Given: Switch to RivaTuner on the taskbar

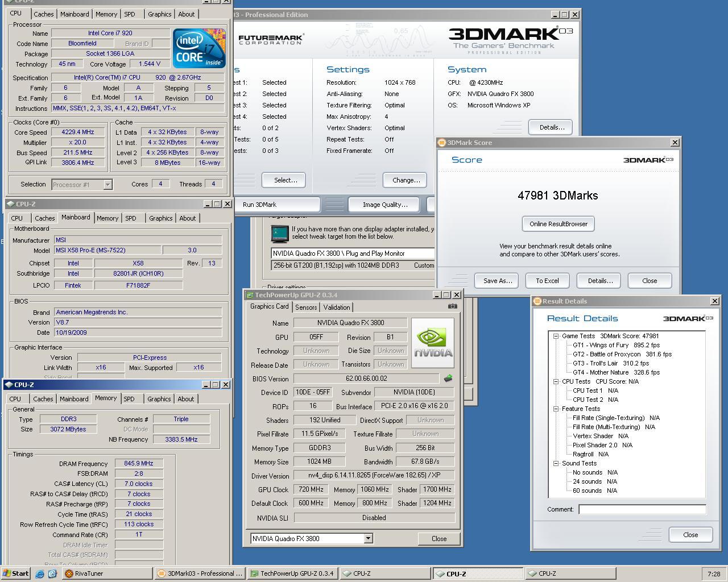Looking at the screenshot, I should click(107, 573).
